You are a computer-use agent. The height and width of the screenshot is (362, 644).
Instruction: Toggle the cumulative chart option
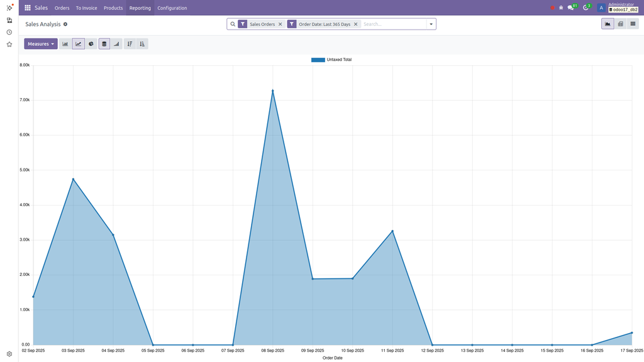pos(116,44)
